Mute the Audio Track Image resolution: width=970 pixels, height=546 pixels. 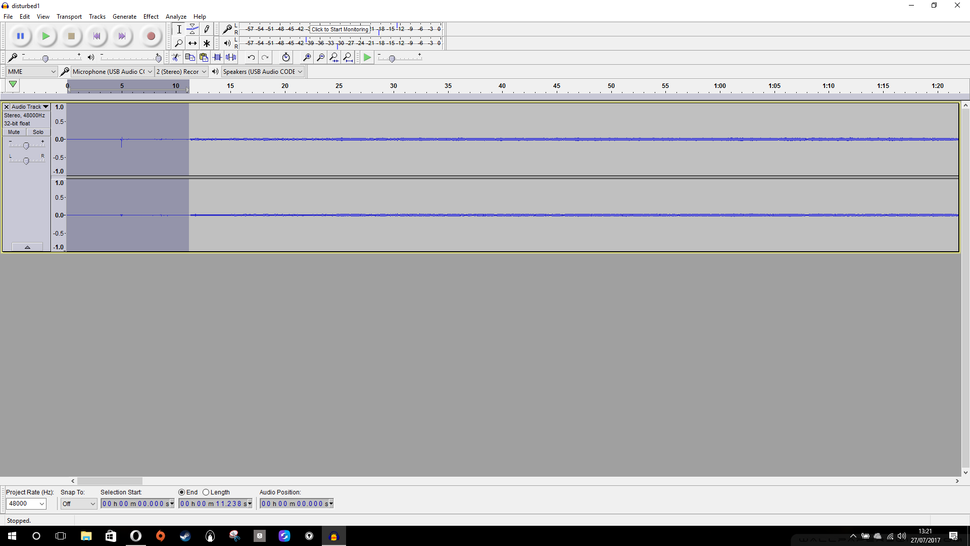click(14, 132)
